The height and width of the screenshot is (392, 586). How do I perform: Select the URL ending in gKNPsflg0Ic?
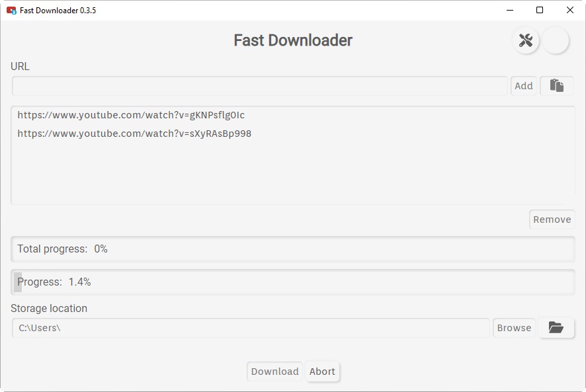tap(131, 115)
